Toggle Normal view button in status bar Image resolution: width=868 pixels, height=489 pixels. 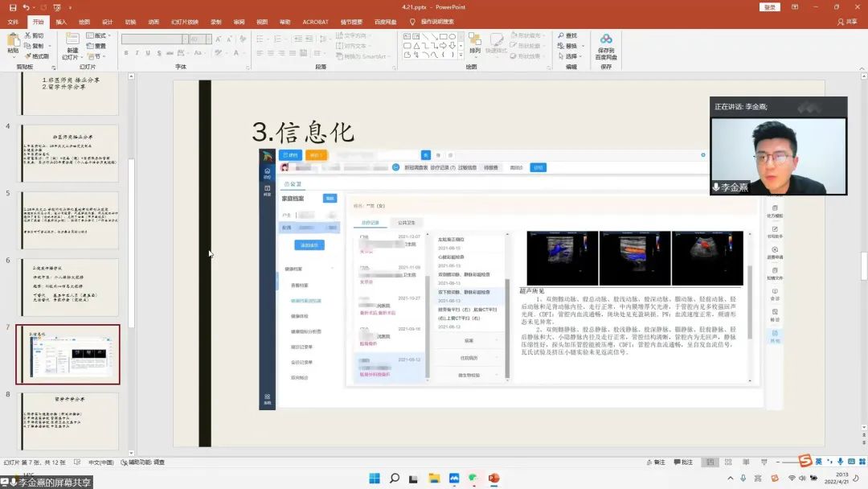710,462
